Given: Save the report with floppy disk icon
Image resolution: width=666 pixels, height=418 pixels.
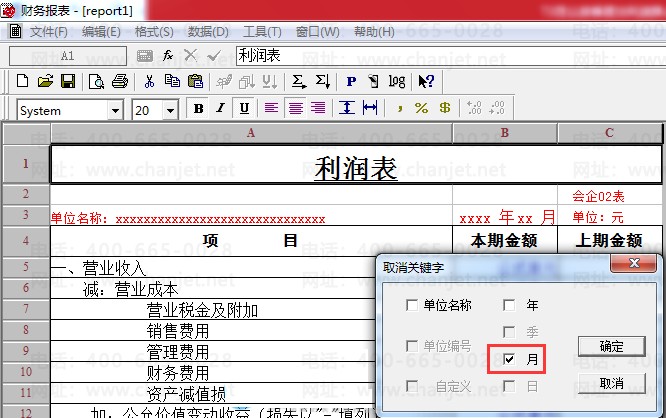Looking at the screenshot, I should click(x=68, y=81).
